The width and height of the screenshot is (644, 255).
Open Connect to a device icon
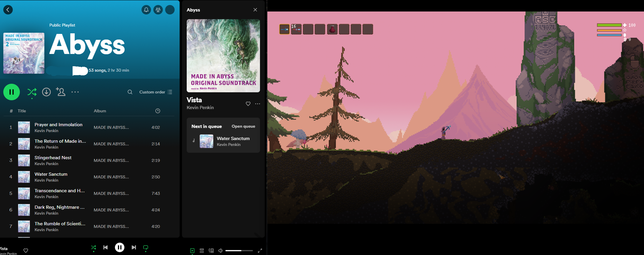(x=211, y=251)
